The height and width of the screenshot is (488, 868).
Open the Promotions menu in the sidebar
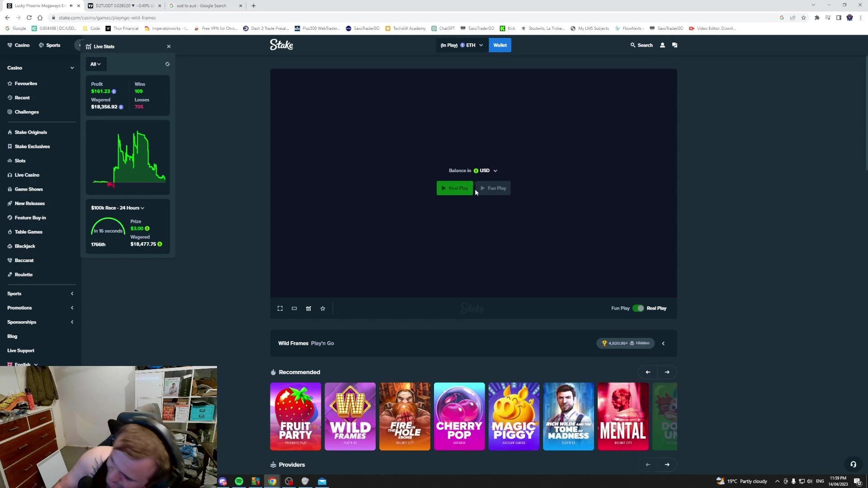point(19,308)
